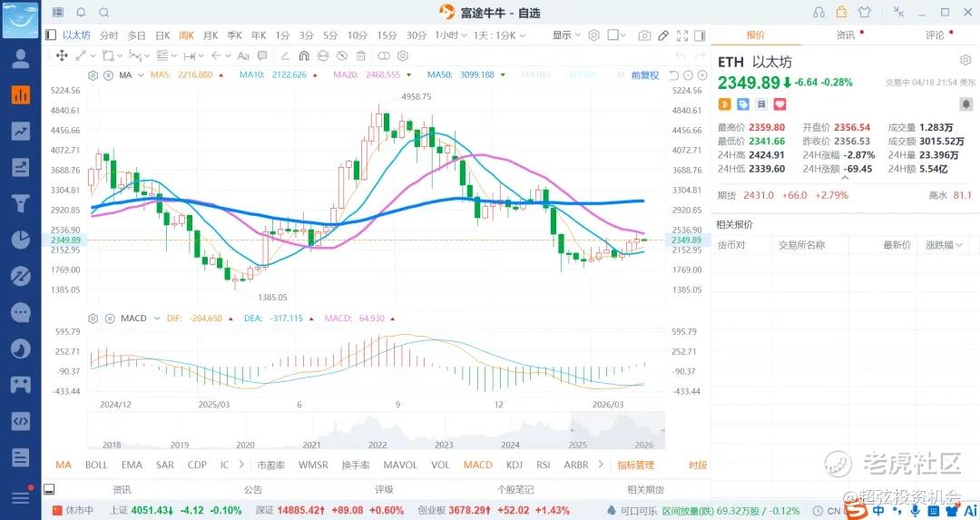This screenshot has width=980, height=520.
Task: Click zoom out minus on chart
Action: (688, 75)
